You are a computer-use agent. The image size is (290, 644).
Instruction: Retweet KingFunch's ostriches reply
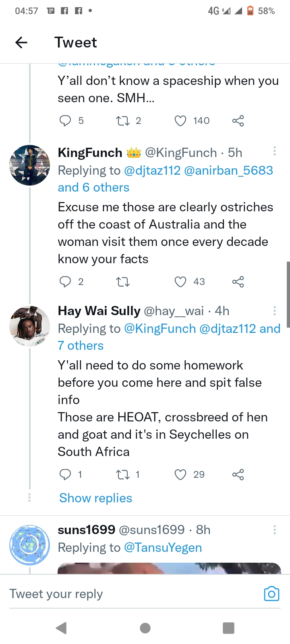(123, 282)
